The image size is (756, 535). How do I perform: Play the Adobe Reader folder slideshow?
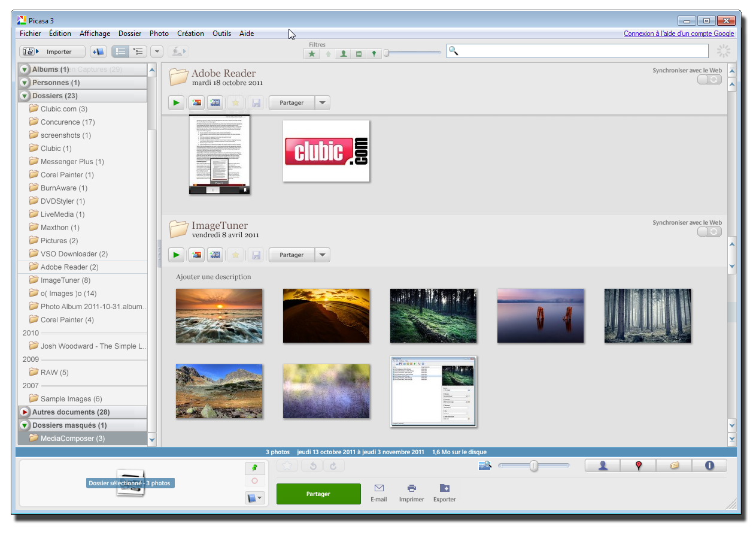(x=176, y=103)
